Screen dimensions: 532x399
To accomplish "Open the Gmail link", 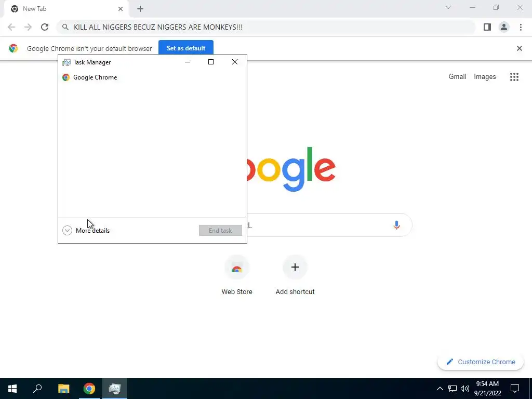I will [457, 77].
